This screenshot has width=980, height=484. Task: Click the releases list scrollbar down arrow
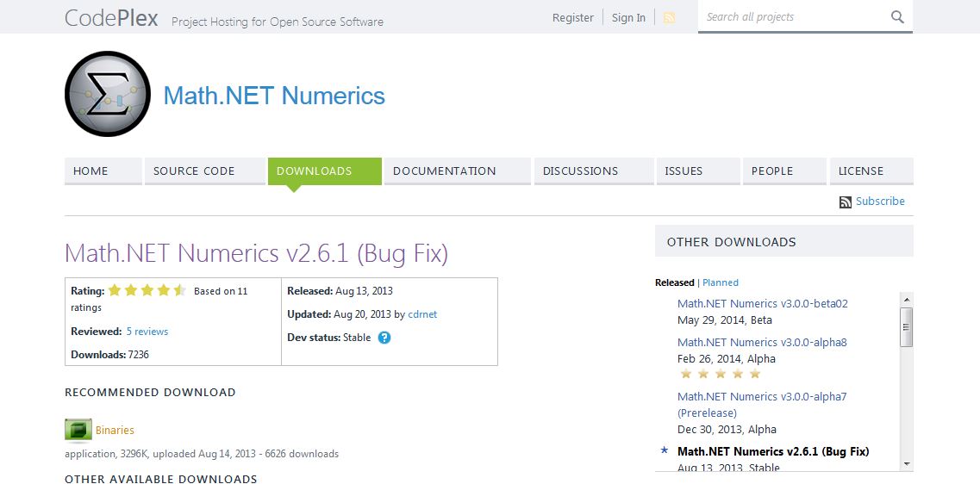click(x=907, y=464)
